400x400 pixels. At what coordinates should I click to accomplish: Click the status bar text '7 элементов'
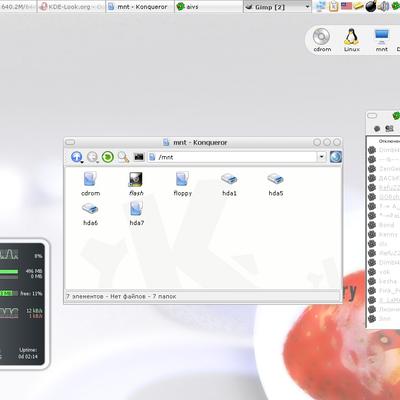[x=85, y=296]
